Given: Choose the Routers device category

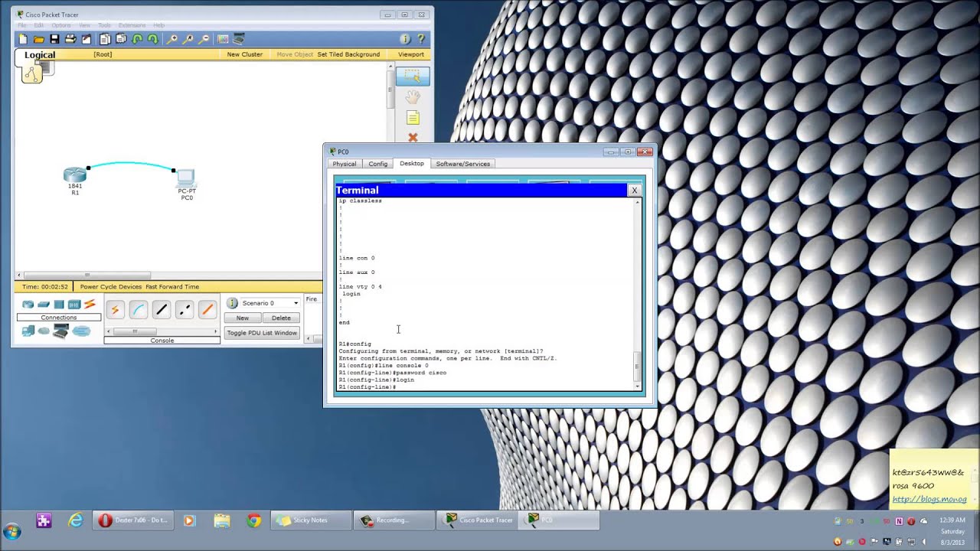Looking at the screenshot, I should (28, 305).
